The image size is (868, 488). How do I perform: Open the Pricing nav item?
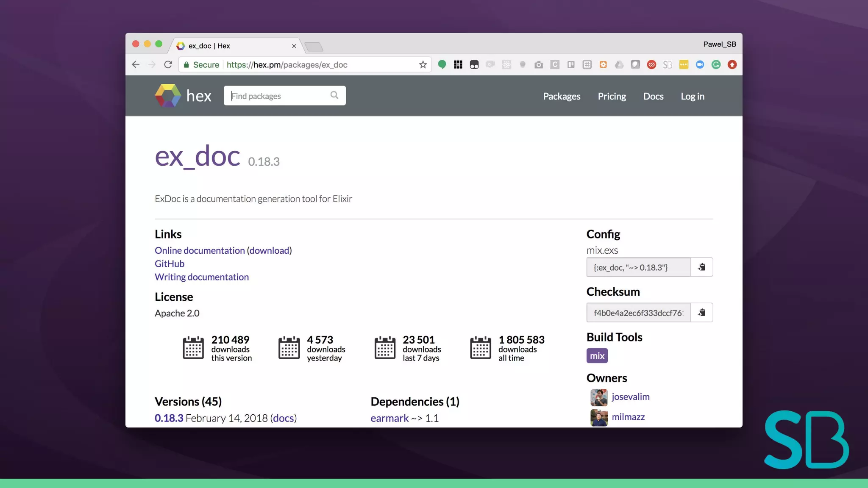[x=612, y=97]
